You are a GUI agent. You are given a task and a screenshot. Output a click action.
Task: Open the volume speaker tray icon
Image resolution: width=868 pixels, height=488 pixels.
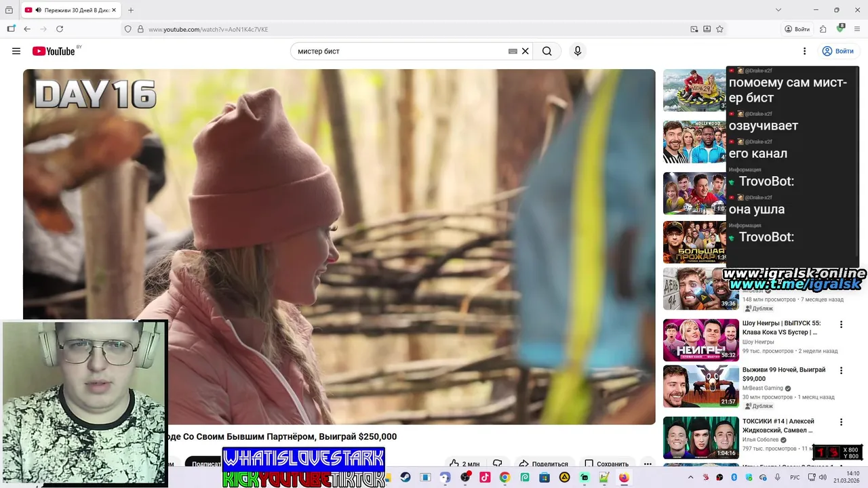(823, 477)
